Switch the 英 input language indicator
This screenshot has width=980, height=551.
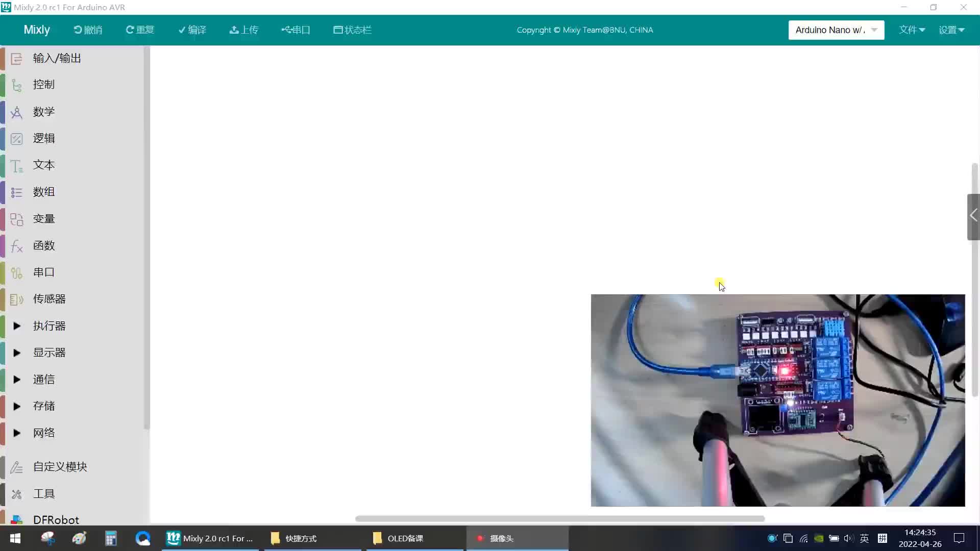864,538
